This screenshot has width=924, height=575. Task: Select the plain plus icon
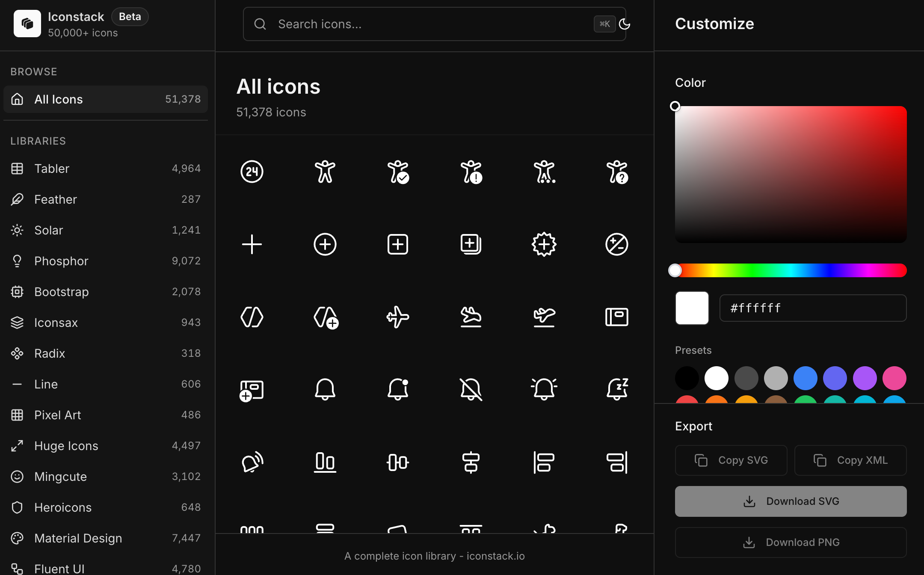(252, 244)
